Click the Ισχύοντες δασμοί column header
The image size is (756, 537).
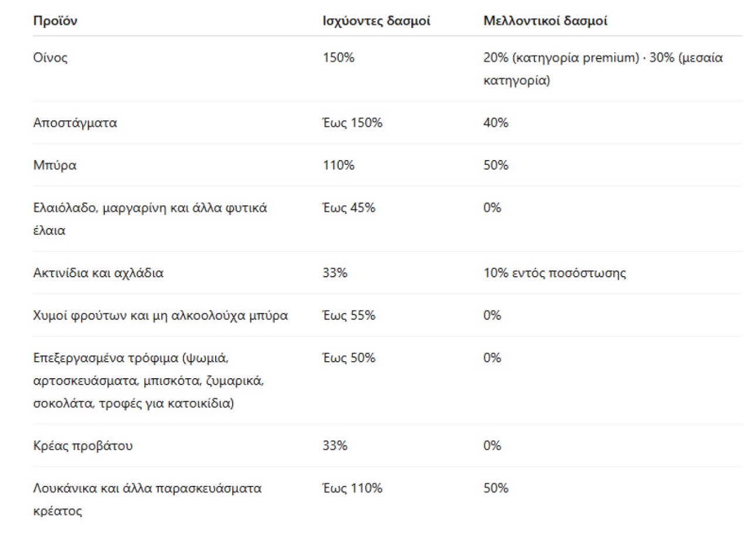tap(376, 22)
